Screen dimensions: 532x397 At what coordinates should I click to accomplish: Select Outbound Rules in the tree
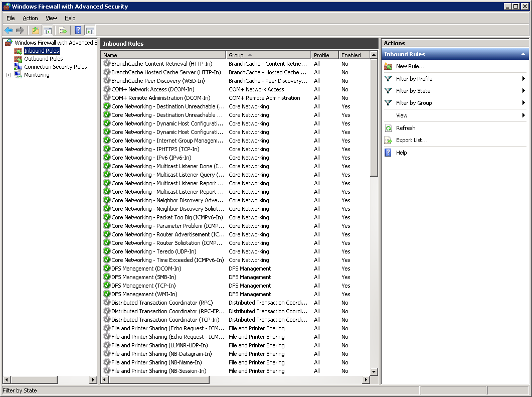pos(44,59)
